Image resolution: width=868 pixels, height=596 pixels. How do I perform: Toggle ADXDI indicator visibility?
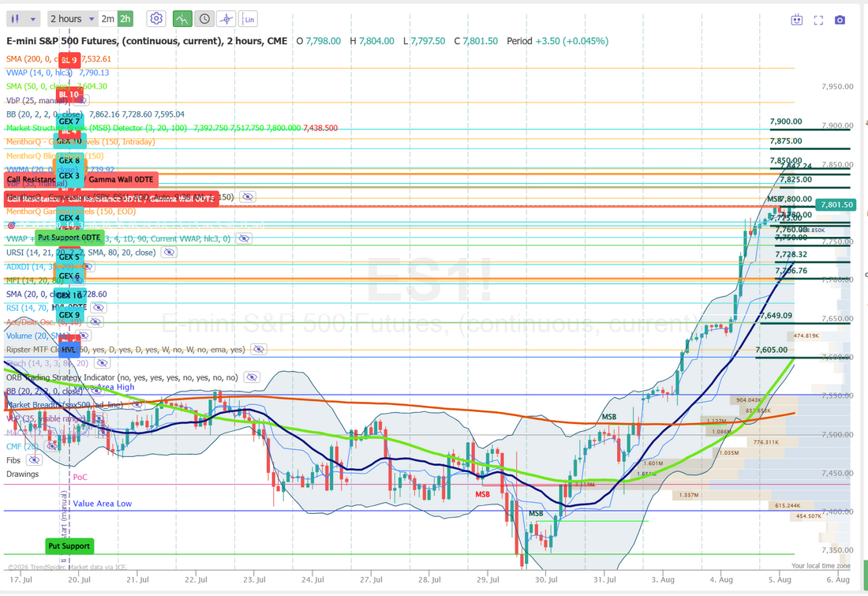click(86, 267)
